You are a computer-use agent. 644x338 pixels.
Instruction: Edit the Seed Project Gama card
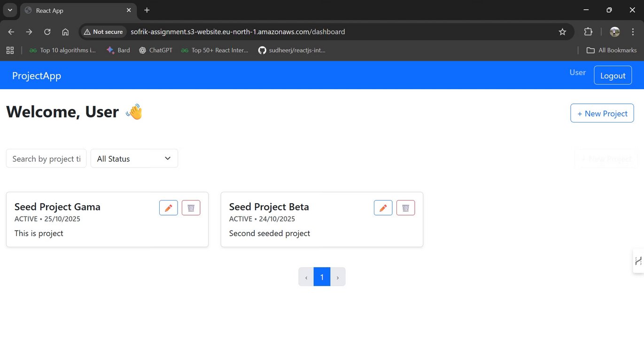(x=169, y=208)
